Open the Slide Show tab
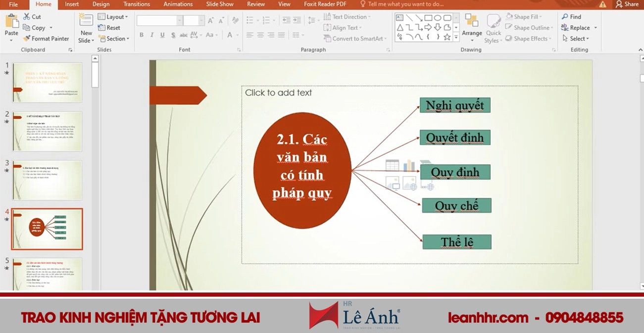This screenshot has width=644, height=333. tap(219, 4)
